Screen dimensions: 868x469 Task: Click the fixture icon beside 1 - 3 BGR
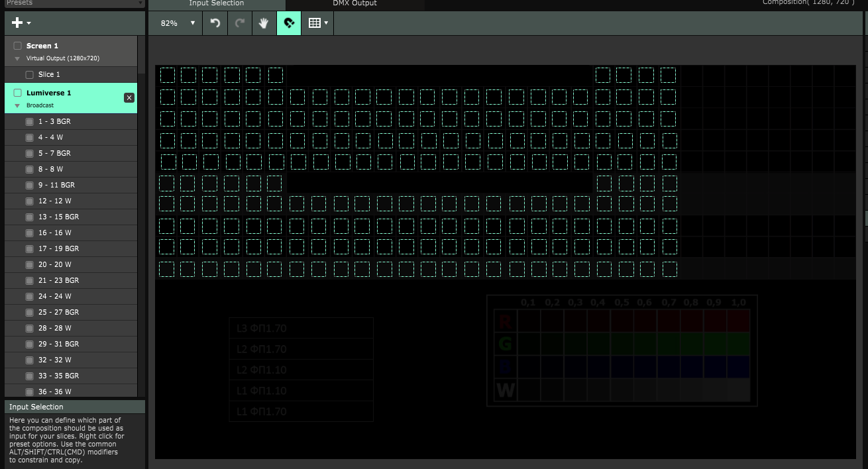click(29, 122)
